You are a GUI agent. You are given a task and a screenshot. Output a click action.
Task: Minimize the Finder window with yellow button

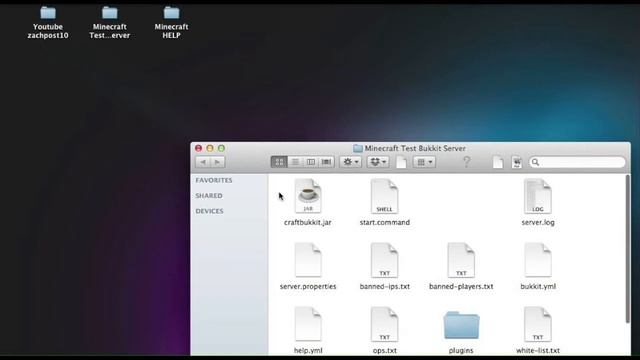click(x=210, y=148)
